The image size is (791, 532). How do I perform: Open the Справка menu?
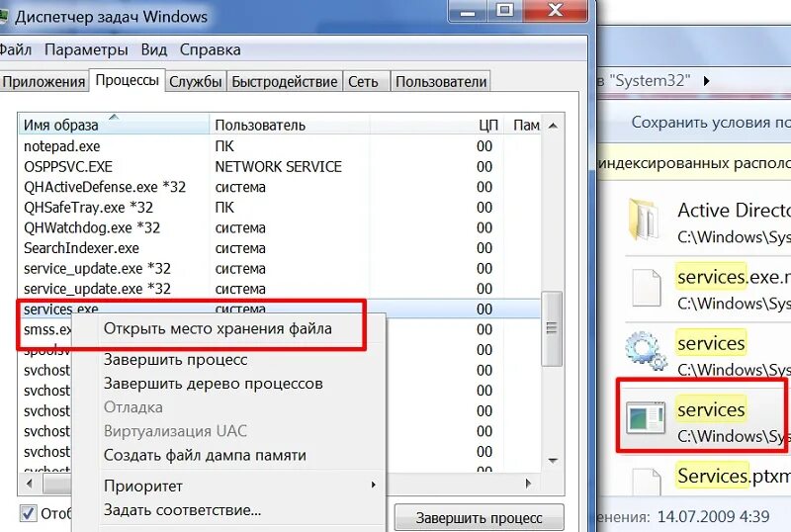(211, 50)
